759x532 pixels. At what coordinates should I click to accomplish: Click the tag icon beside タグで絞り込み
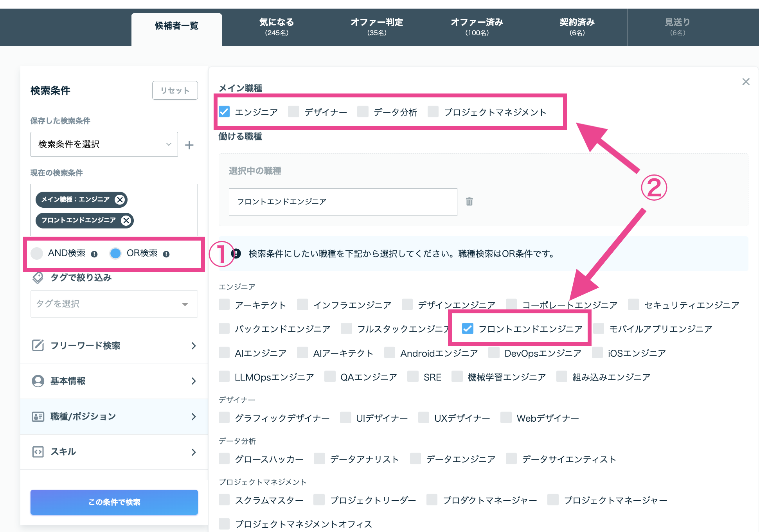(x=38, y=278)
